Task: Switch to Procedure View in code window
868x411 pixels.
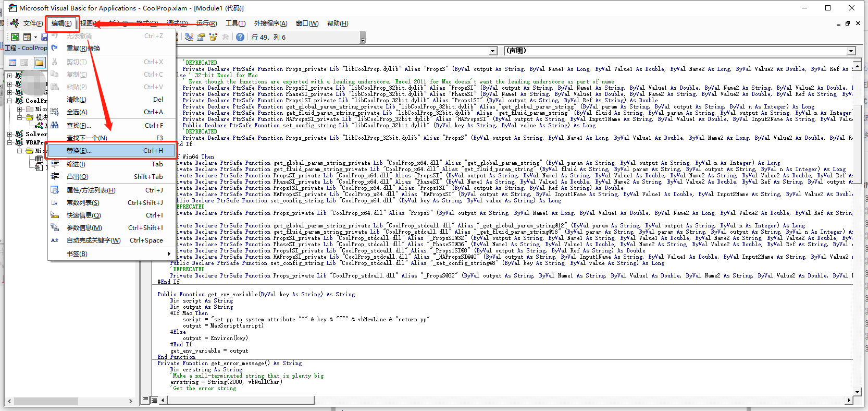Action: (x=146, y=400)
